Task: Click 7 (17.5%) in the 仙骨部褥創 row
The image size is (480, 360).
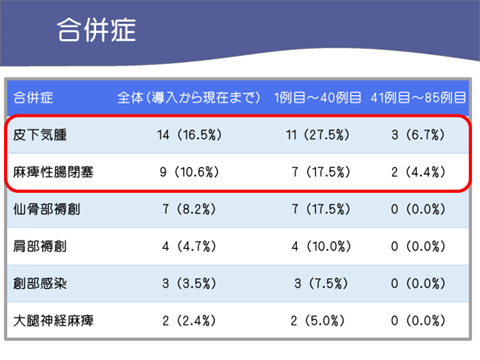Action: pyautogui.click(x=321, y=209)
